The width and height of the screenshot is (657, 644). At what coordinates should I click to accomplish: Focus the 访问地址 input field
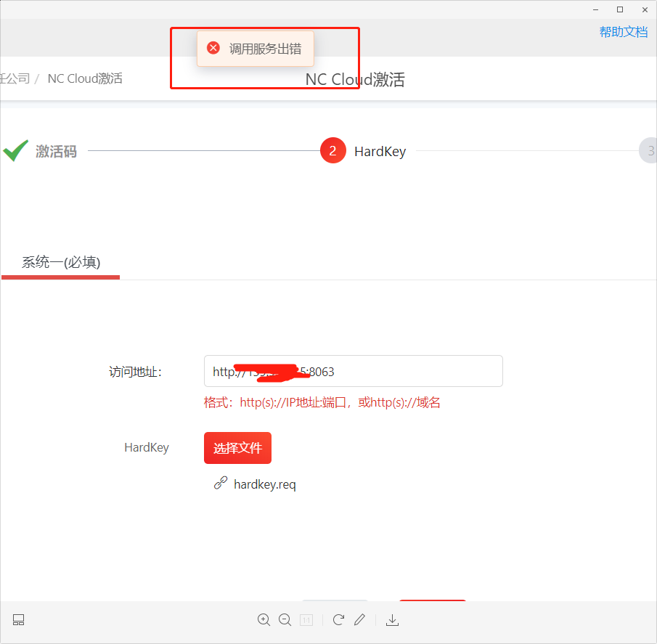tap(354, 371)
